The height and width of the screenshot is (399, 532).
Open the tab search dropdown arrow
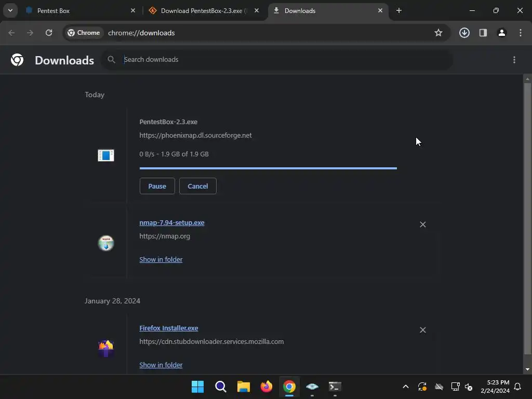pyautogui.click(x=10, y=10)
